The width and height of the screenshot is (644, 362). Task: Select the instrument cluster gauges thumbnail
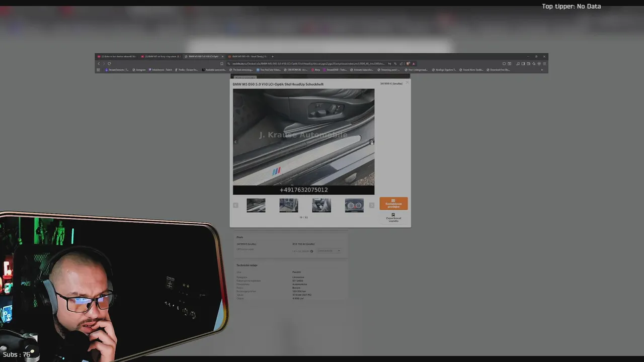[x=354, y=205]
